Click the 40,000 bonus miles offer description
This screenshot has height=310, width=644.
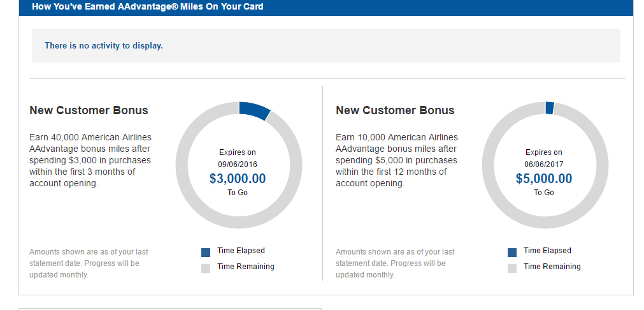click(90, 160)
